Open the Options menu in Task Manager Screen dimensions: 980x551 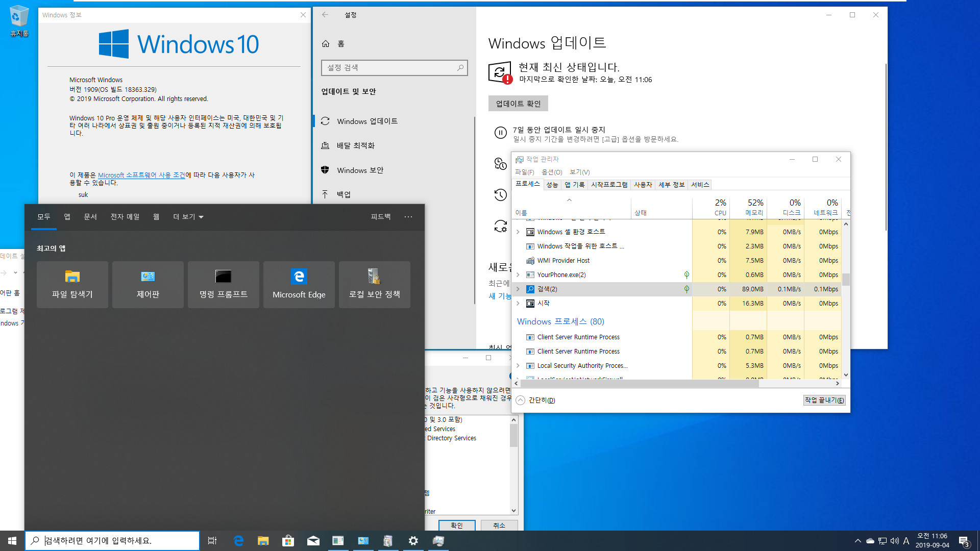coord(552,172)
